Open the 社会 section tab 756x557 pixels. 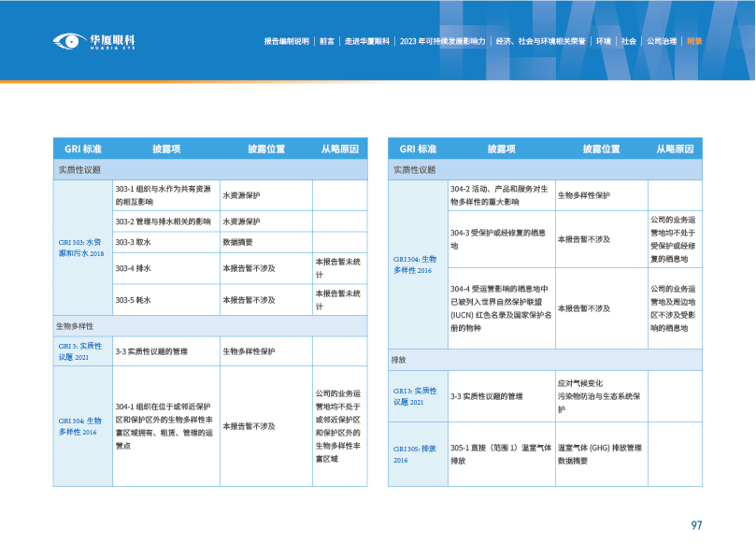[x=629, y=42]
